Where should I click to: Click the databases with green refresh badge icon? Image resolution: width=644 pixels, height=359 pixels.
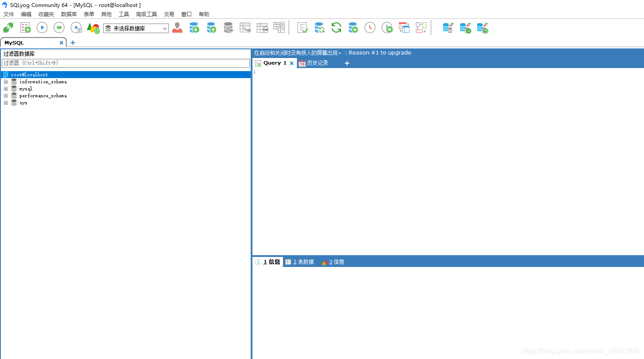coord(482,28)
